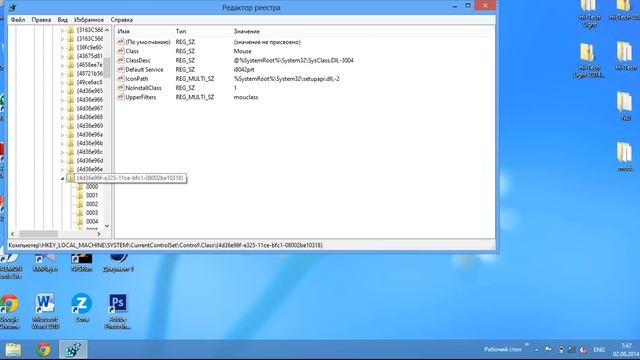The width and height of the screenshot is (640, 360).
Task: Click the status bar registry path
Action: click(x=166, y=245)
